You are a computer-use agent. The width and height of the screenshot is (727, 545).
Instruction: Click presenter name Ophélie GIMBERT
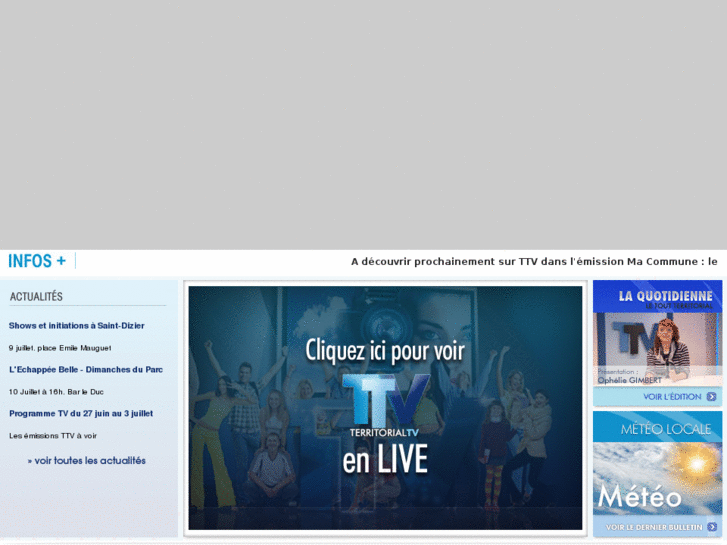630,380
